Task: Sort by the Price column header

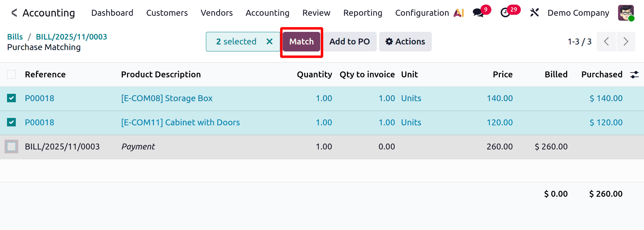Action: 503,75
